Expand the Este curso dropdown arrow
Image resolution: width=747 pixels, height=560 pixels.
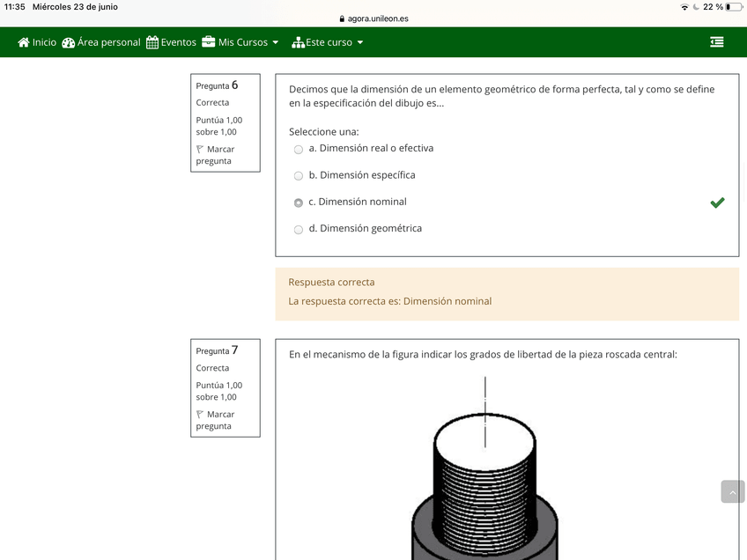coord(359,42)
